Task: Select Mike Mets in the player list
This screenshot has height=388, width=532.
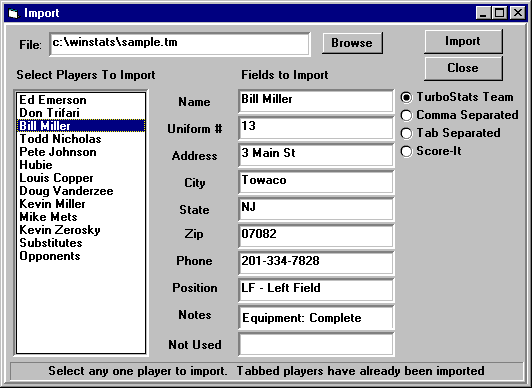Action: [x=81, y=217]
